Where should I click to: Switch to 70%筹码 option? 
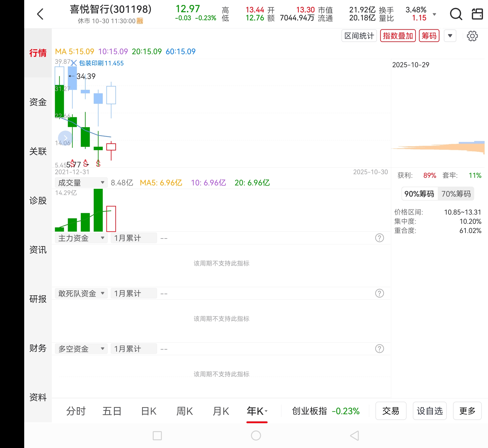tap(456, 194)
